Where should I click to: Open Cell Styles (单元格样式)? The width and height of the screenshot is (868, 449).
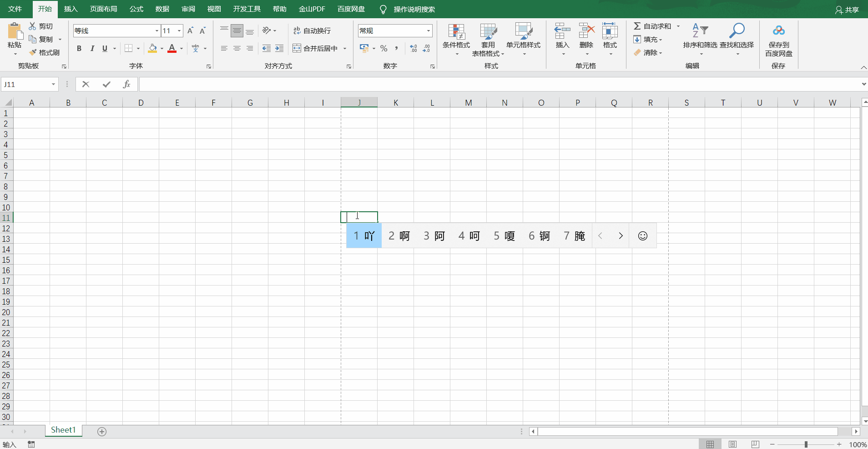(524, 40)
